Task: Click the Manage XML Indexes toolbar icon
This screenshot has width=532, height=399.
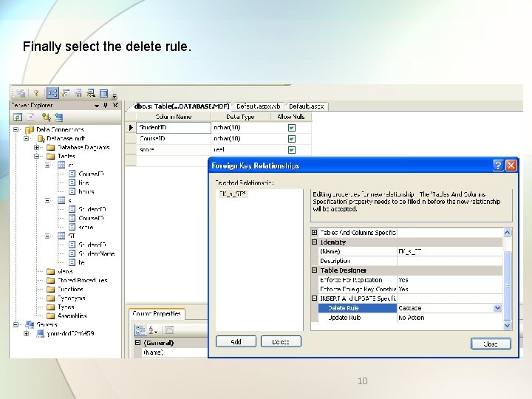Action: [x=91, y=93]
